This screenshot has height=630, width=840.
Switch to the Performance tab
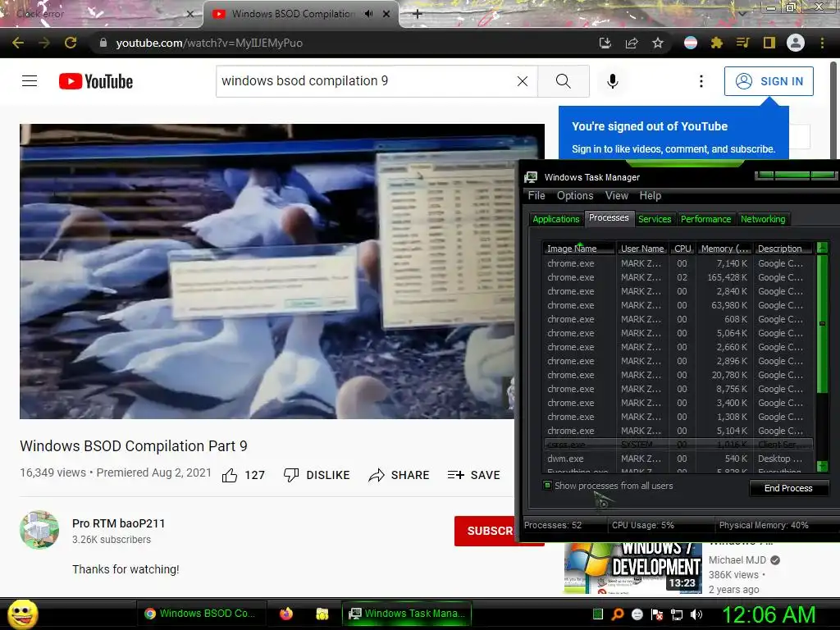pyautogui.click(x=705, y=219)
